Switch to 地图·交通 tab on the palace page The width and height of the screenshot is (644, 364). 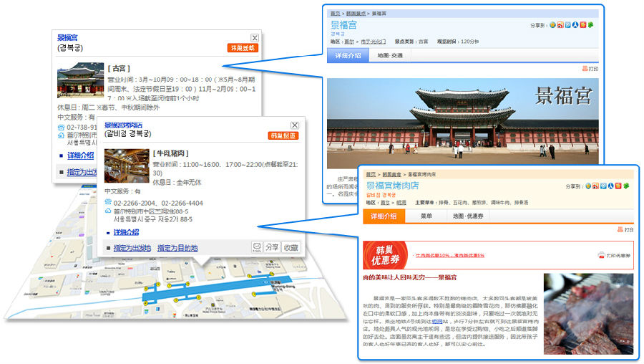click(390, 55)
